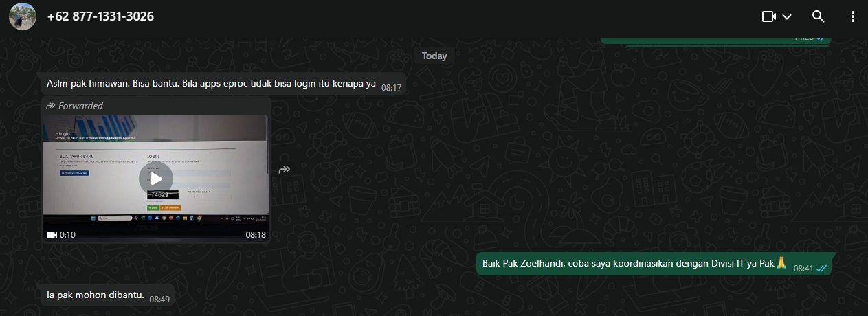868x316 pixels.
Task: Click the forward arrow beside the video
Action: (x=285, y=170)
